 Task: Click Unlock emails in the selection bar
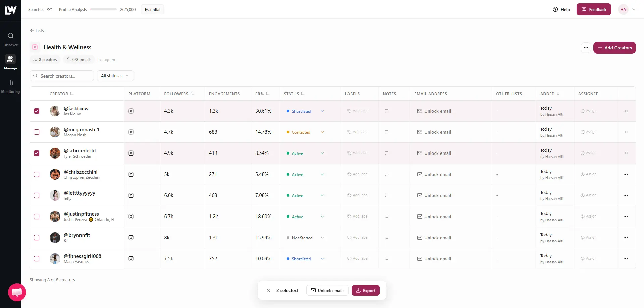coord(327,290)
